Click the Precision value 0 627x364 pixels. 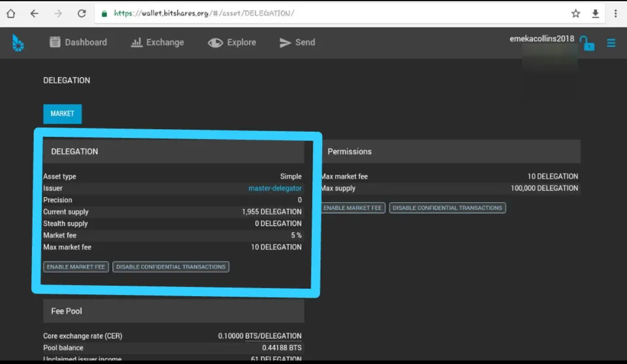click(x=300, y=200)
